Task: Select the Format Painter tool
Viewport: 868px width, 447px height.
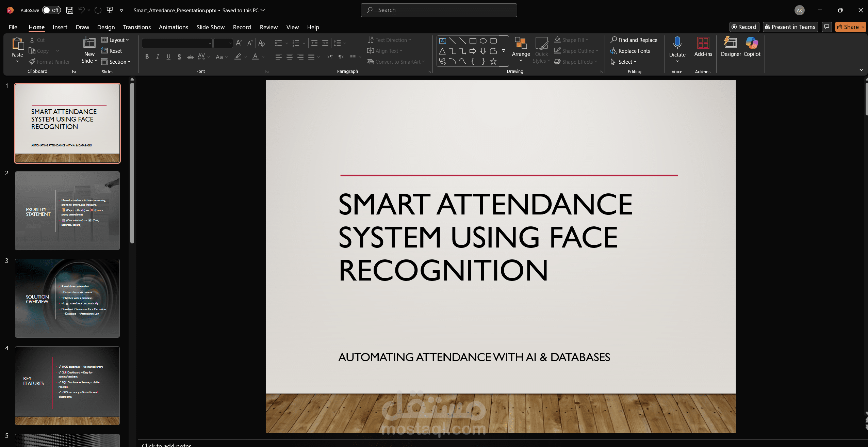Action: click(50, 62)
